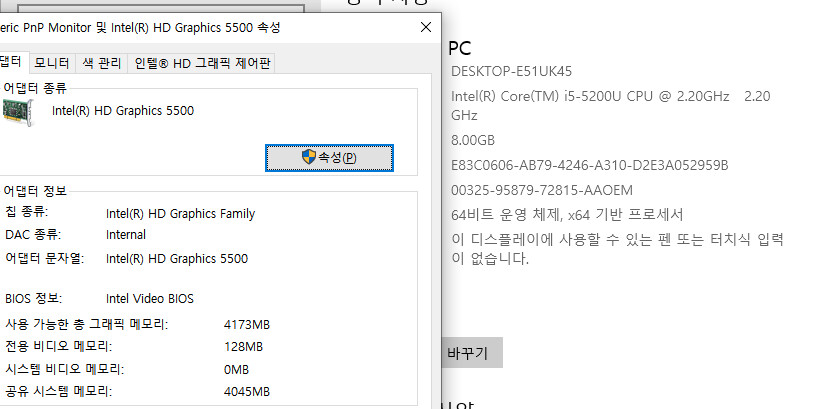Open the 인텔® HD 그래픽 제어판 tab
This screenshot has height=409, width=830.
(x=202, y=63)
